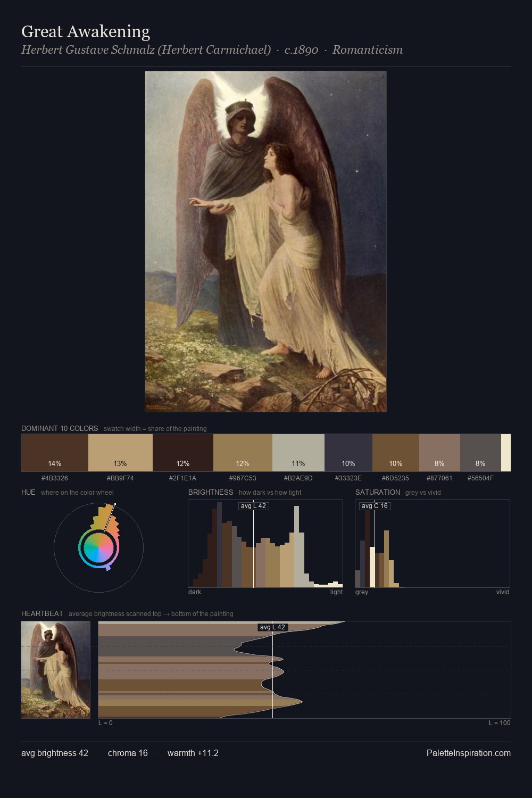Click the 'avg L 42' label in Heartbeat chart

272,627
